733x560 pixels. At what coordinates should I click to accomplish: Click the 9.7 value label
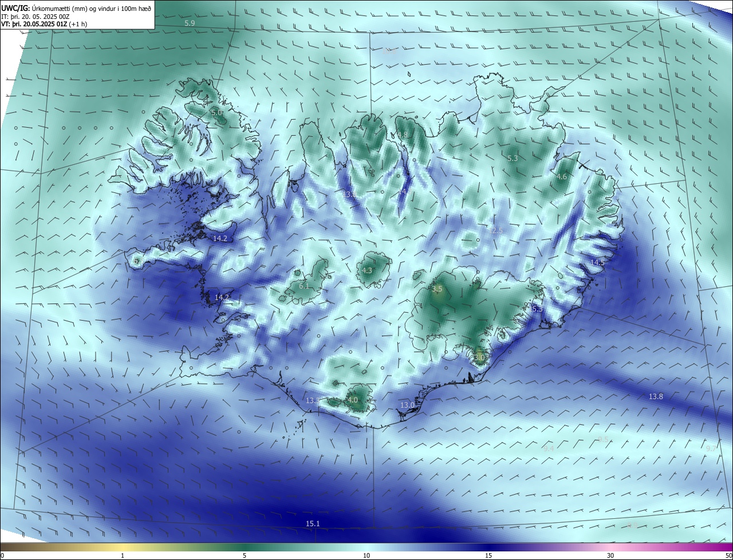(x=711, y=448)
